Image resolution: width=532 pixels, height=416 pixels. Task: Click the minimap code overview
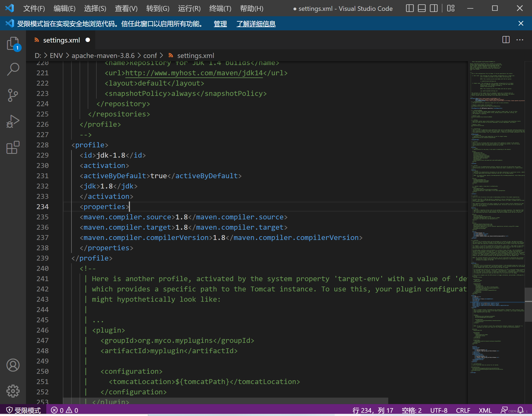tap(497, 217)
